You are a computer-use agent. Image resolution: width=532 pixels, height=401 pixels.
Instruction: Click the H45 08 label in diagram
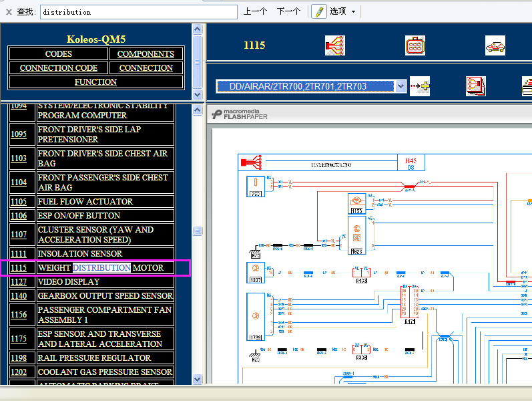coord(411,164)
